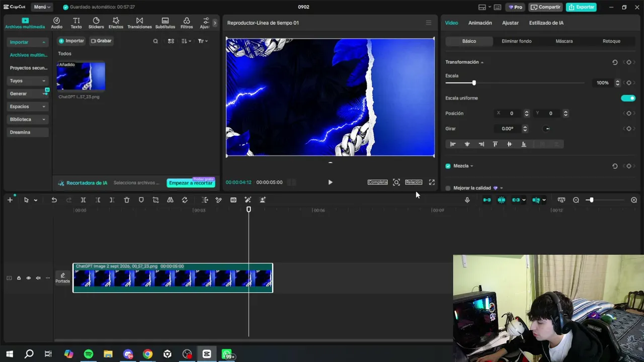Image resolution: width=644 pixels, height=362 pixels.
Task: Click the timeline zoom-out magnifier icon
Action: 576,200
